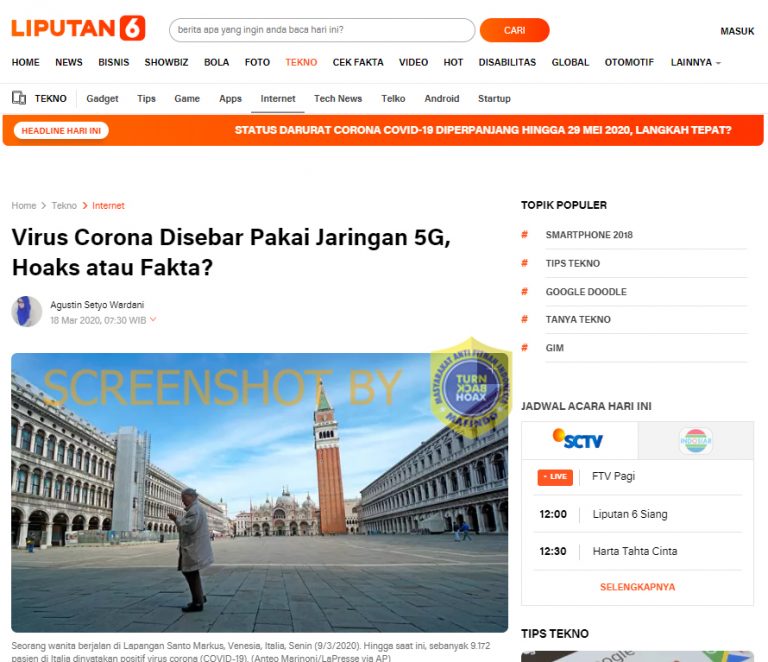
Task: Open the SHOWBIZ menu item
Action: pos(167,62)
